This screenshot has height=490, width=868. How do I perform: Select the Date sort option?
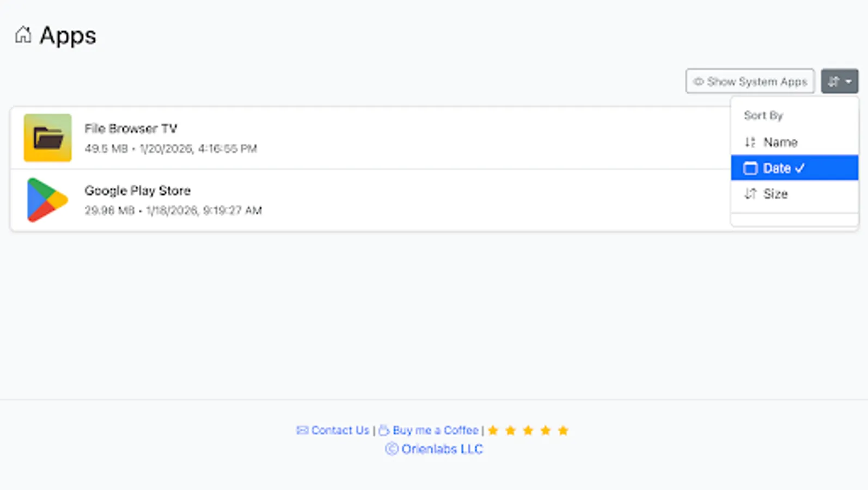[794, 168]
